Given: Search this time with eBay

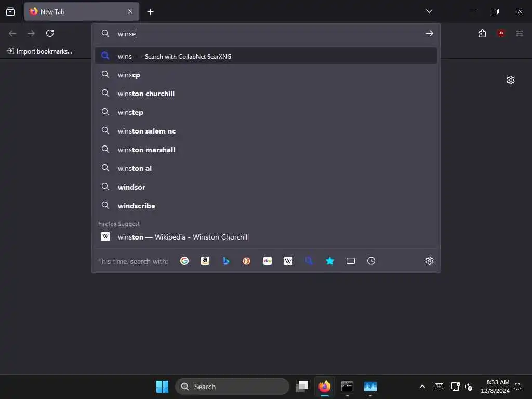Looking at the screenshot, I should tap(268, 261).
